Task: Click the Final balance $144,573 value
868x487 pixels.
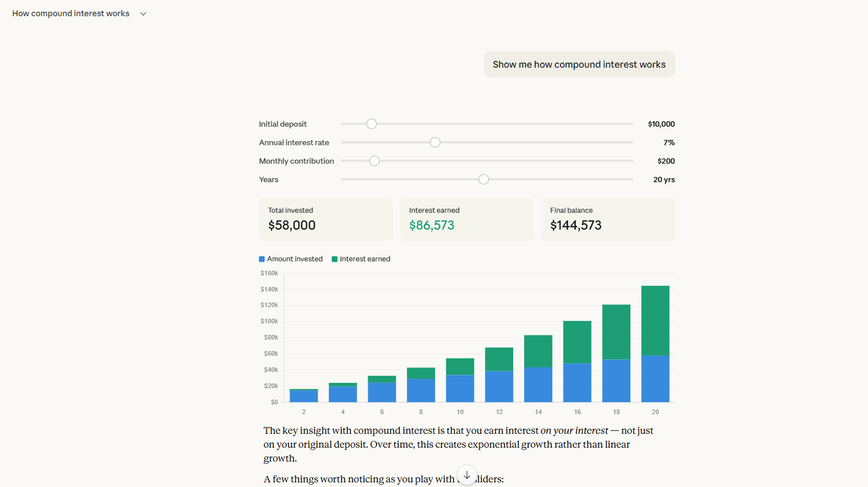Action: [x=576, y=226]
